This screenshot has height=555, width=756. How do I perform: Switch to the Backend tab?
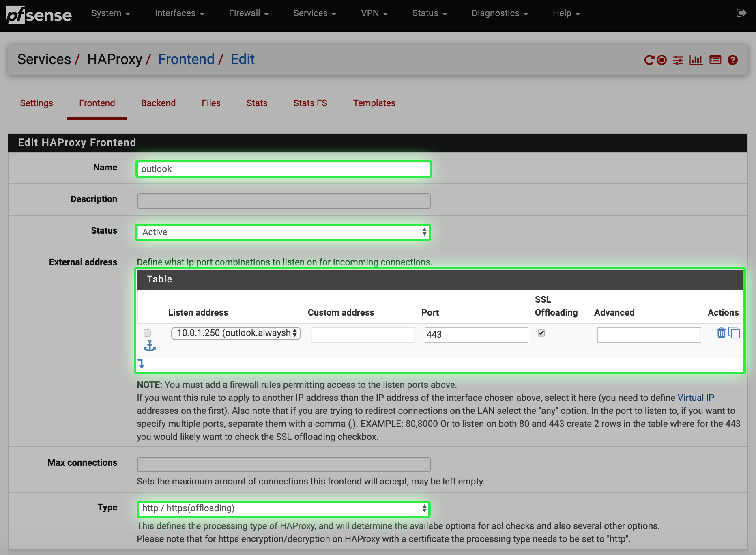158,103
